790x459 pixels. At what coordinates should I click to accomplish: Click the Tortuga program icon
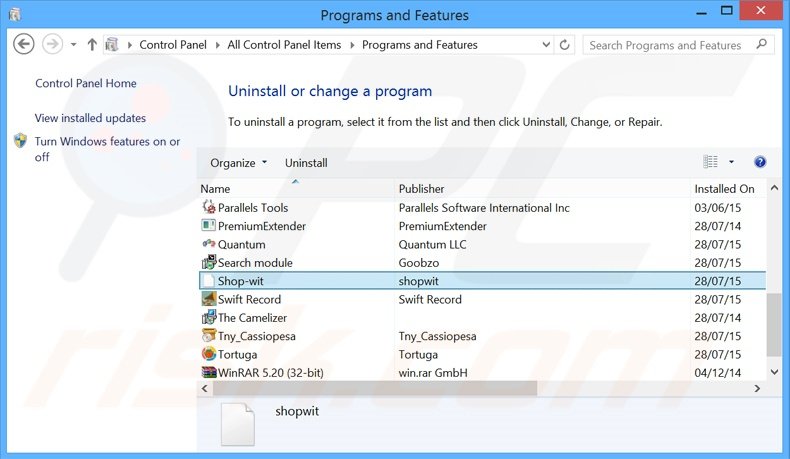click(x=208, y=354)
